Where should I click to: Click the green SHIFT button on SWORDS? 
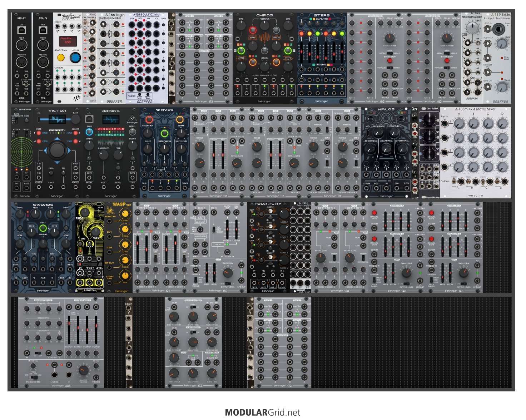[43, 228]
